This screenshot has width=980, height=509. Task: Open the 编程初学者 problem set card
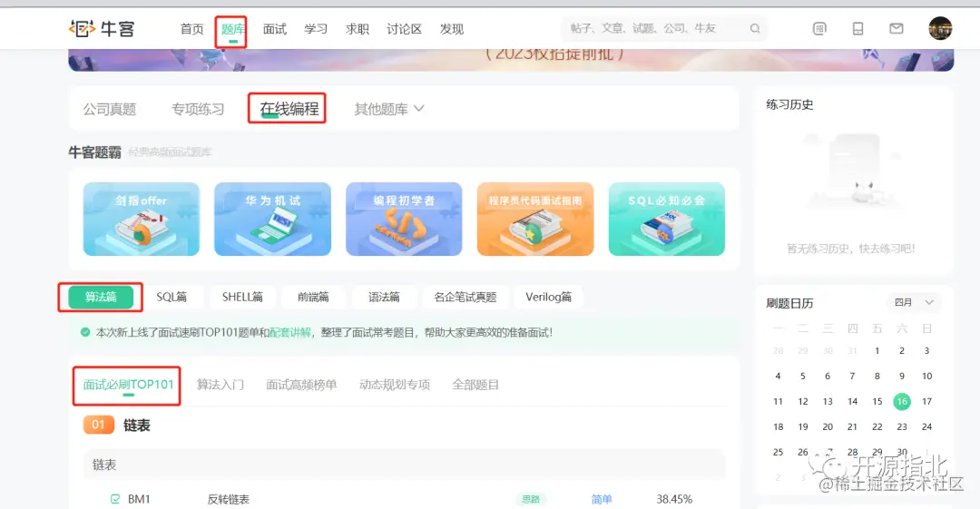point(404,219)
